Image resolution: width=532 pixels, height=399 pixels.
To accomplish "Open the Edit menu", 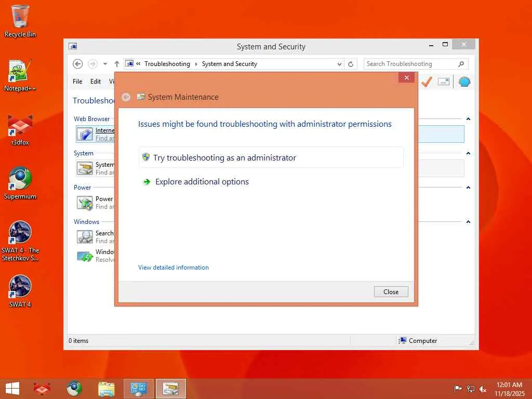I will pyautogui.click(x=96, y=82).
